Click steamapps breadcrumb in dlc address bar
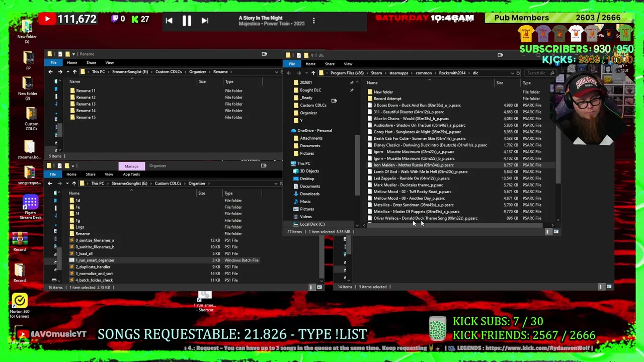Screen dimensions: 644x362 tap(398, 73)
